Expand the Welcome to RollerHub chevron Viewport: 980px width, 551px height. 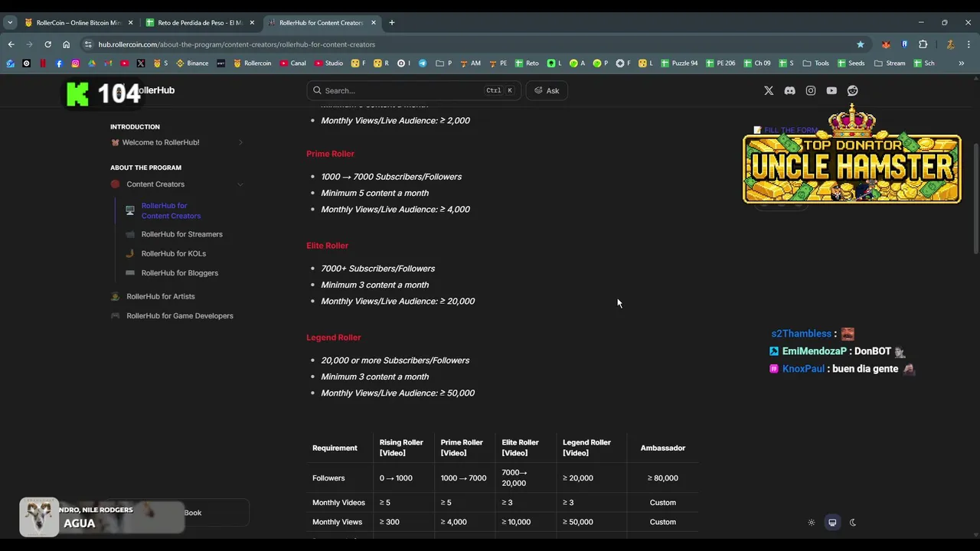click(240, 142)
